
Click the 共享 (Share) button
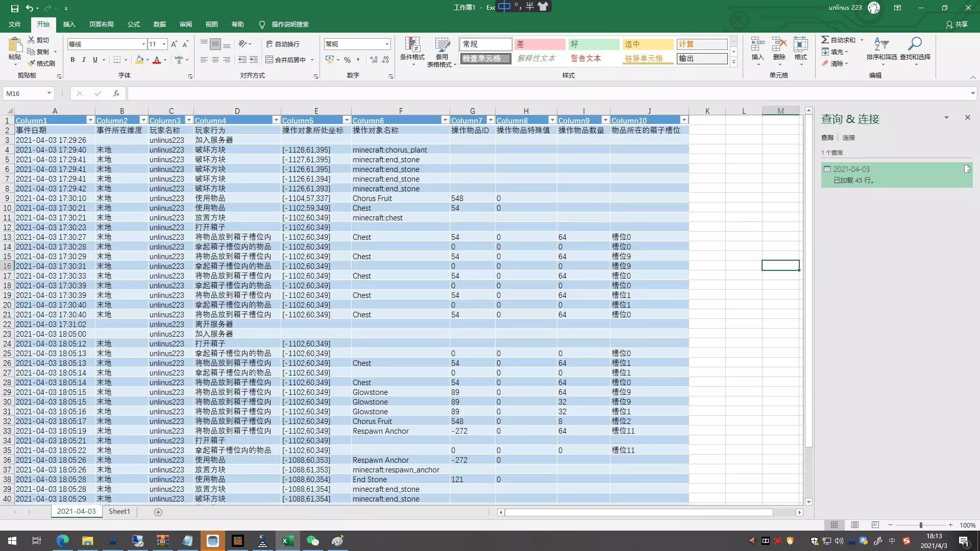(956, 24)
